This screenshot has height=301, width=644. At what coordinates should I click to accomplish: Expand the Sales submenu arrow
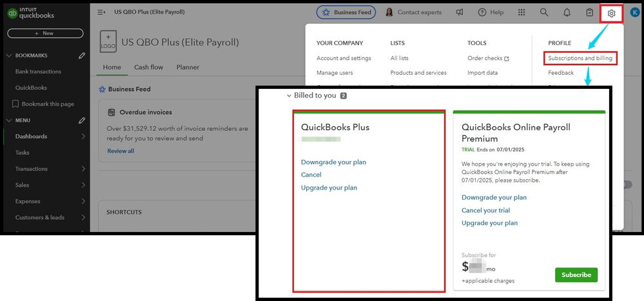(x=83, y=185)
